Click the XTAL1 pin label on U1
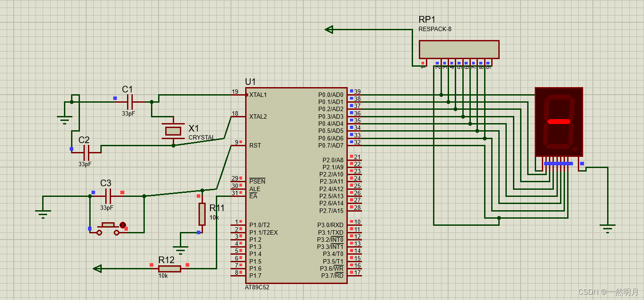 click(x=258, y=95)
